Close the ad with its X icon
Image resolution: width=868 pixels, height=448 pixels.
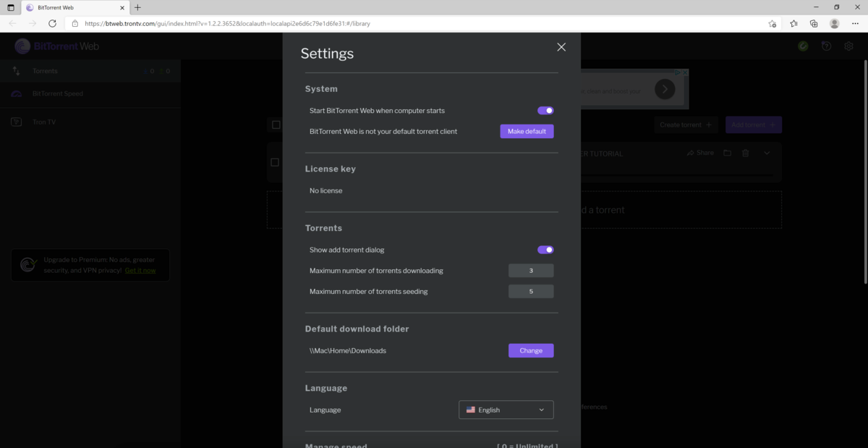[x=685, y=72]
